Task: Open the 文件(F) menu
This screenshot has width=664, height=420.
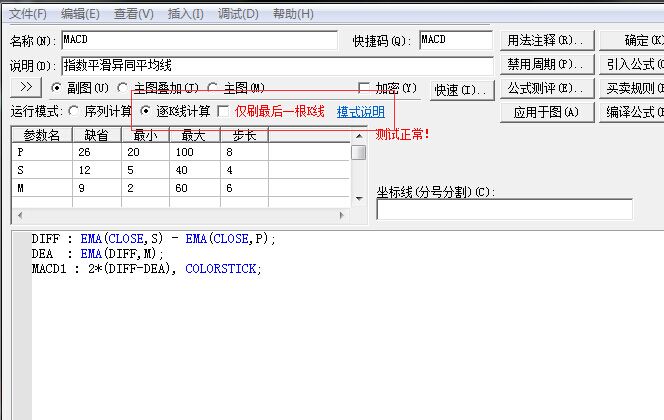Action: pos(28,14)
